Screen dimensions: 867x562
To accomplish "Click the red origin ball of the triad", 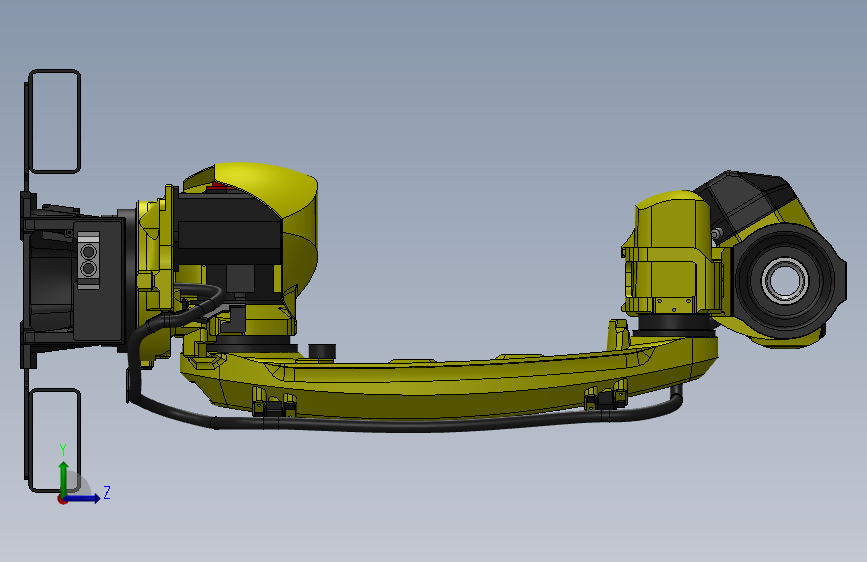I will [62, 499].
